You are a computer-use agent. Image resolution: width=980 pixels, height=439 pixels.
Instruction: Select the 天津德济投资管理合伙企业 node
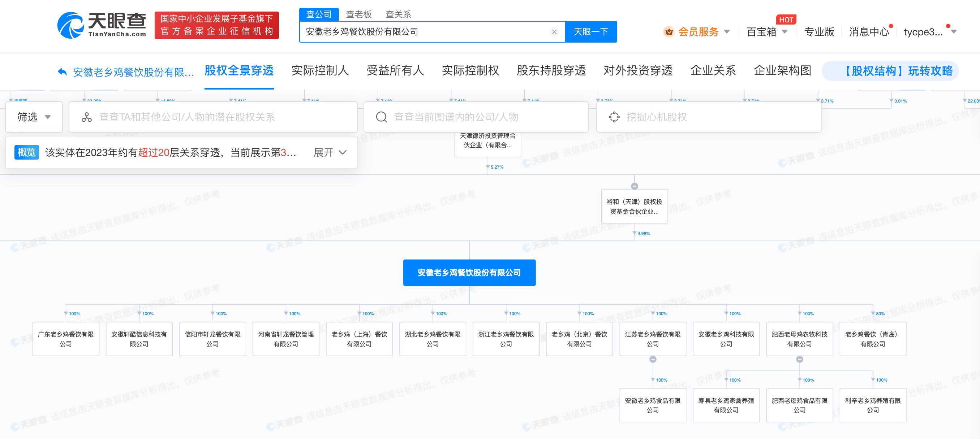coord(488,144)
